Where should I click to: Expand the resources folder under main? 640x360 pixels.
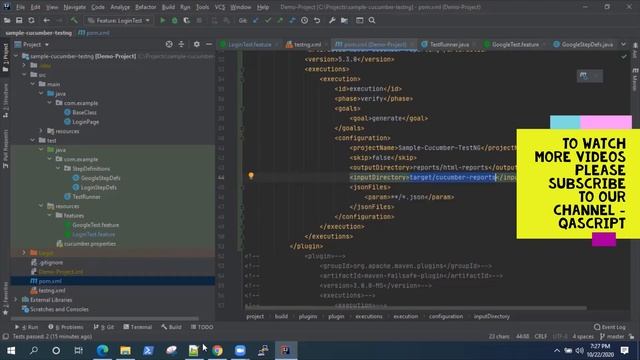point(41,131)
